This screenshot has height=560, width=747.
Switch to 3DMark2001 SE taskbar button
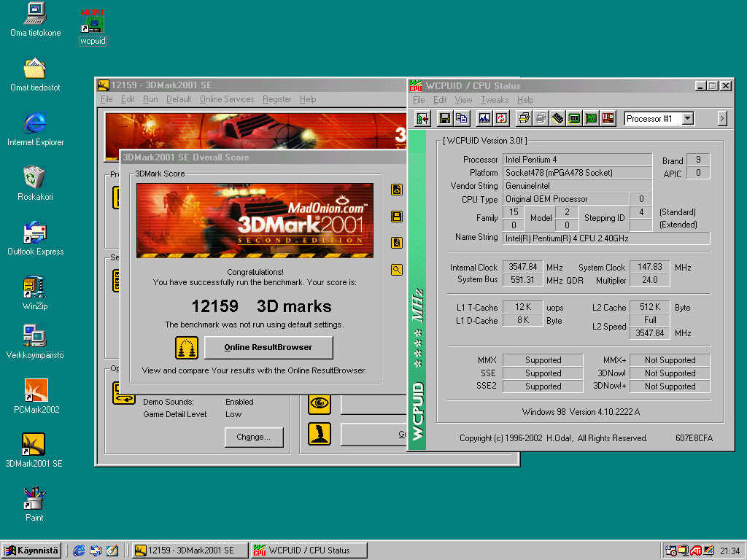(x=190, y=551)
